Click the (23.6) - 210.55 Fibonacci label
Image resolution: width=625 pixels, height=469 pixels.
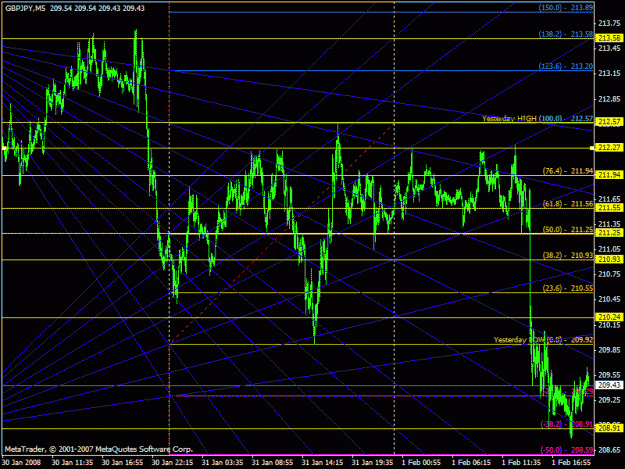click(568, 288)
